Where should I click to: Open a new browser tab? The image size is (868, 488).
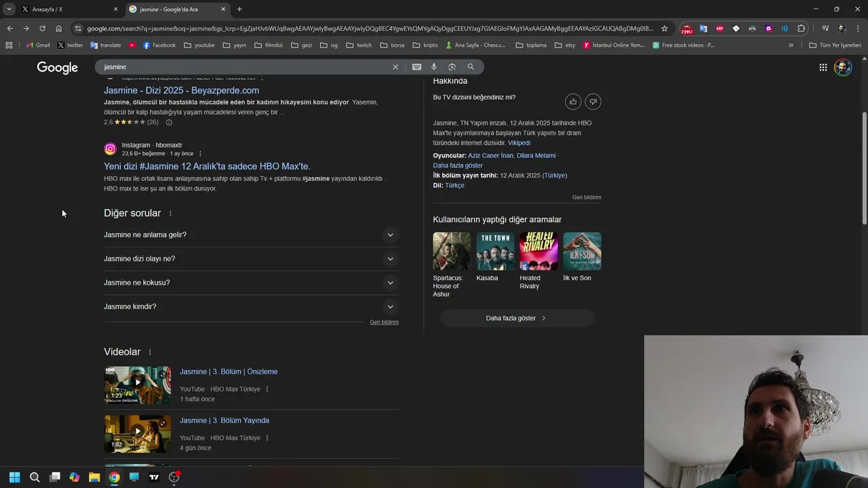click(x=239, y=9)
